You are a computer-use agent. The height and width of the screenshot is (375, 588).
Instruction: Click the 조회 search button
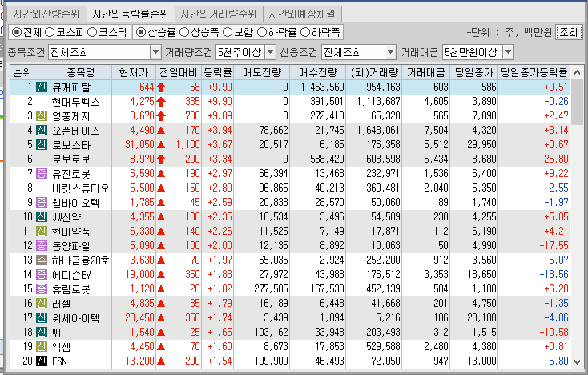click(569, 32)
